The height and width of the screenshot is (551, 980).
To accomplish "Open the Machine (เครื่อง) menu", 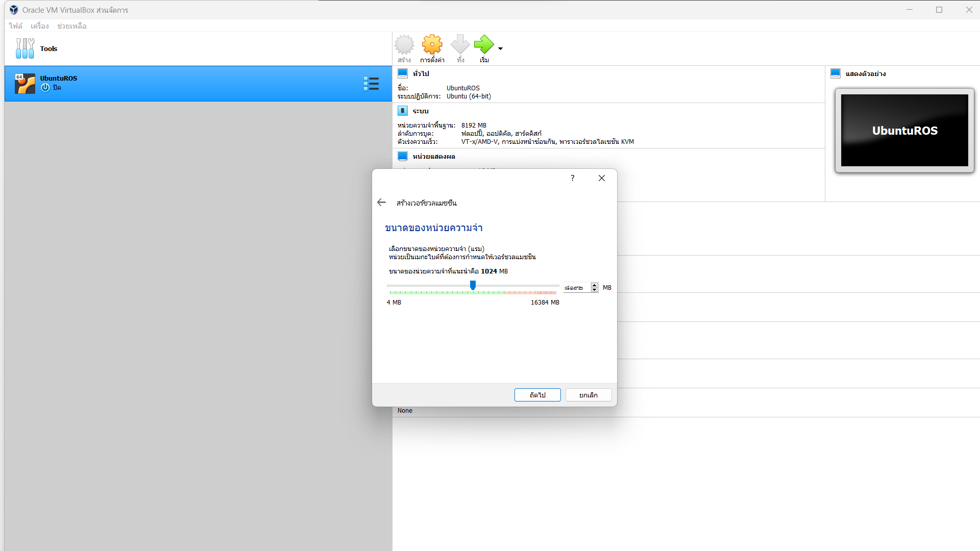I will (x=39, y=26).
